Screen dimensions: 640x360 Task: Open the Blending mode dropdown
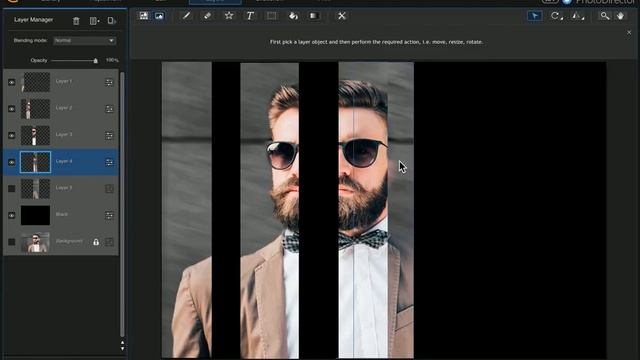[x=84, y=40]
